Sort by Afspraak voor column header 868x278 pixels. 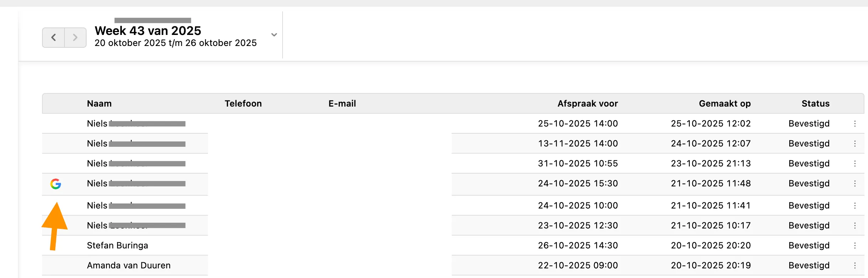[588, 104]
